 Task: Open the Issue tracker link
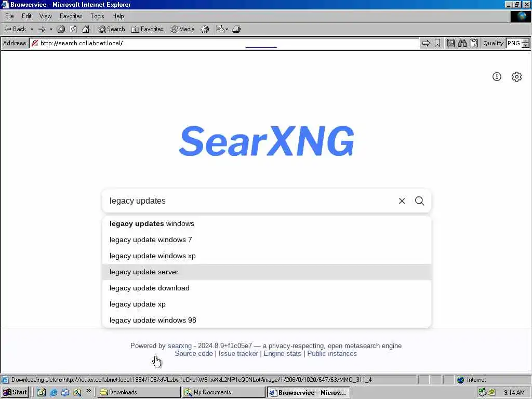point(238,353)
